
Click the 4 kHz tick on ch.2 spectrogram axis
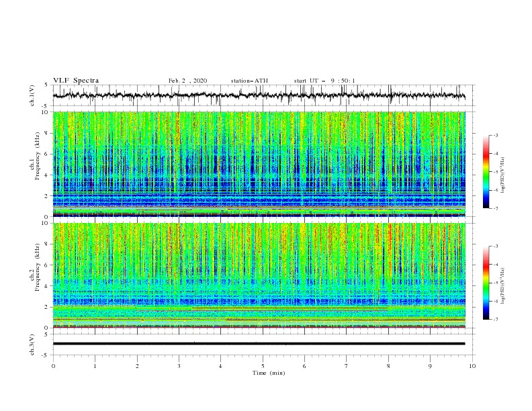(46, 286)
